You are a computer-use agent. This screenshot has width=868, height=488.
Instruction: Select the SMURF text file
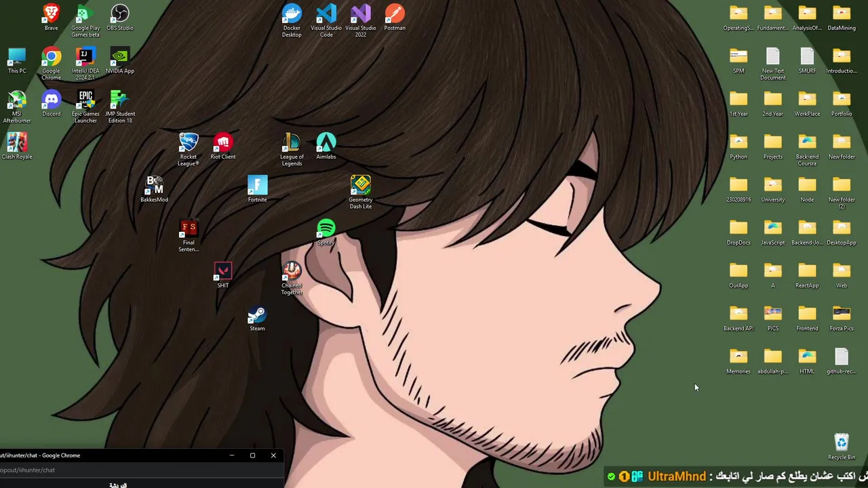(807, 60)
